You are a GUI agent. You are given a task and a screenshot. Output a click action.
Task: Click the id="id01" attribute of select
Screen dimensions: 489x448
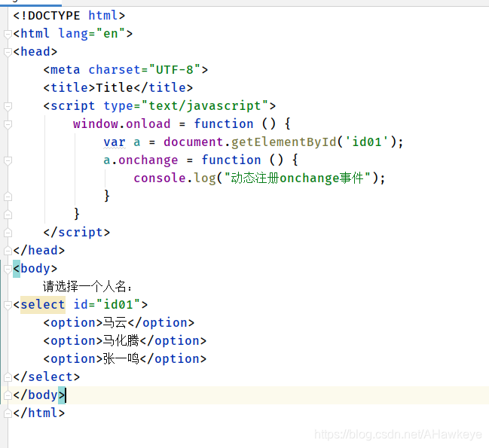(107, 305)
